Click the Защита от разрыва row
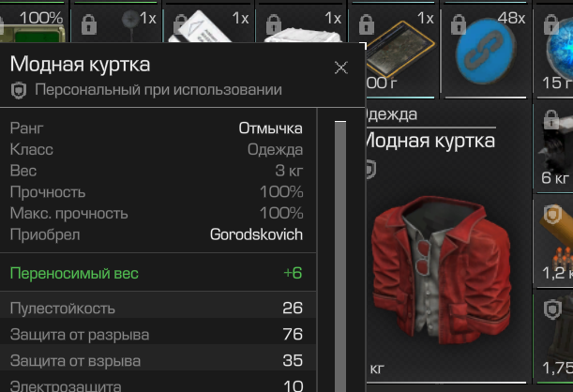This screenshot has height=392, width=573. (x=158, y=334)
